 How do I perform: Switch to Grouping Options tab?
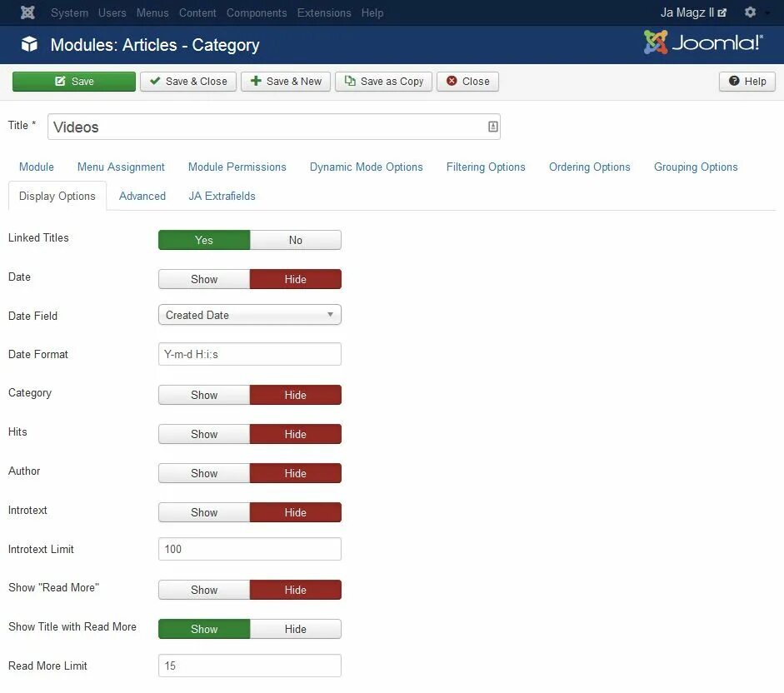(696, 167)
